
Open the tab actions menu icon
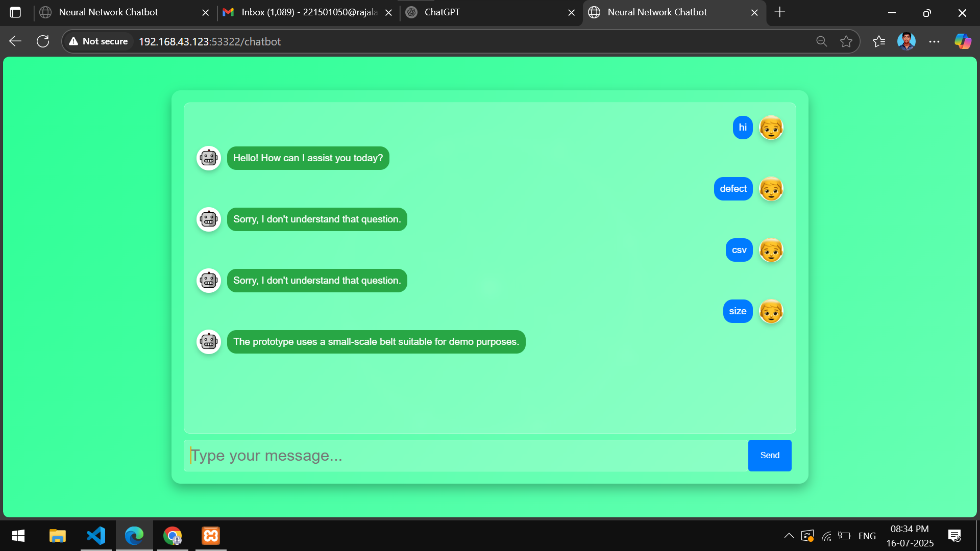click(x=15, y=12)
